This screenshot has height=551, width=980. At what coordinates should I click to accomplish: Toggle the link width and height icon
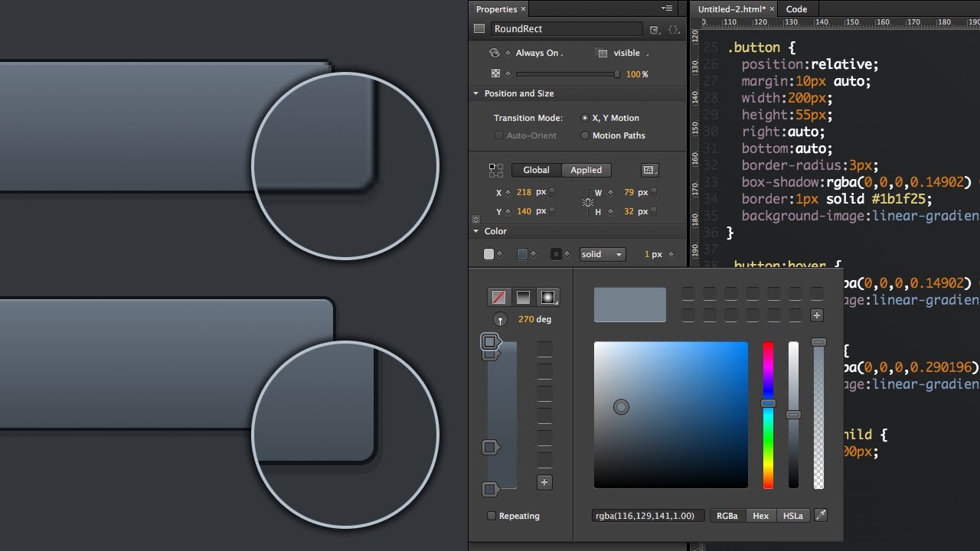(x=588, y=202)
